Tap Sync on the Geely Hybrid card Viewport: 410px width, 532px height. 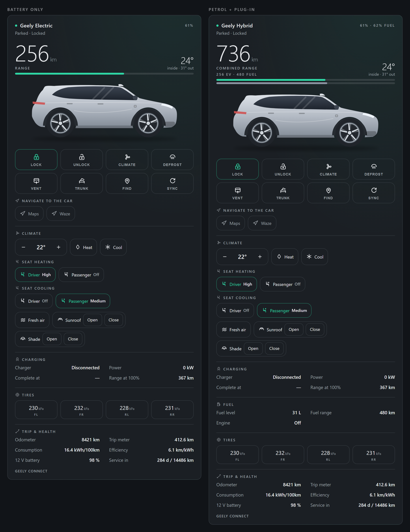pos(373,193)
